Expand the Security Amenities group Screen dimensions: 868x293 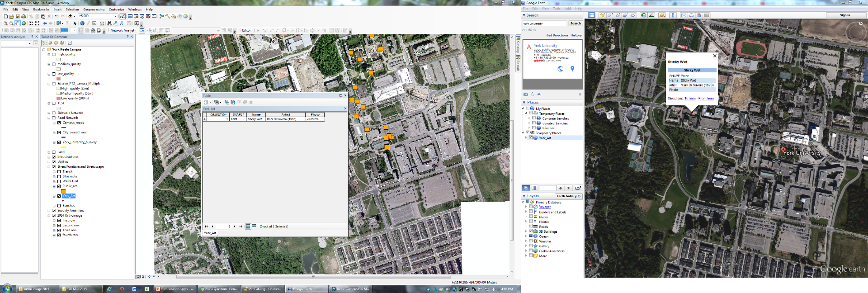coord(49,211)
